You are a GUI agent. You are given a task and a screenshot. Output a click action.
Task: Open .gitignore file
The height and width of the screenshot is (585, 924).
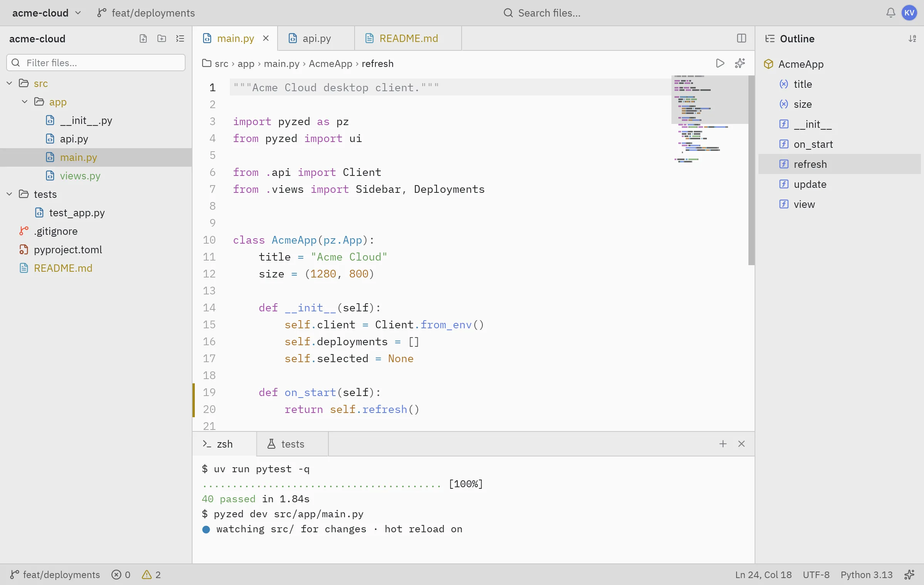pyautogui.click(x=96, y=231)
